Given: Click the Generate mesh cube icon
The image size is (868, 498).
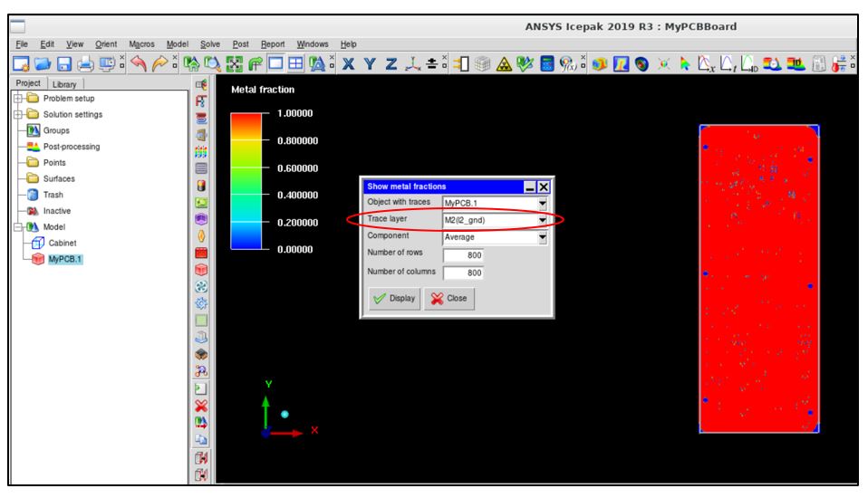Looking at the screenshot, I should (482, 63).
